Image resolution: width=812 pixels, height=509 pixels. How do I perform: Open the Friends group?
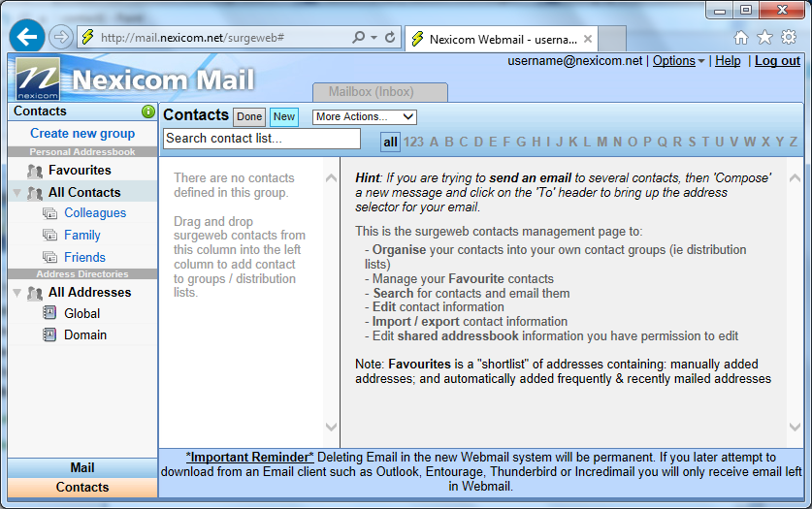point(85,257)
